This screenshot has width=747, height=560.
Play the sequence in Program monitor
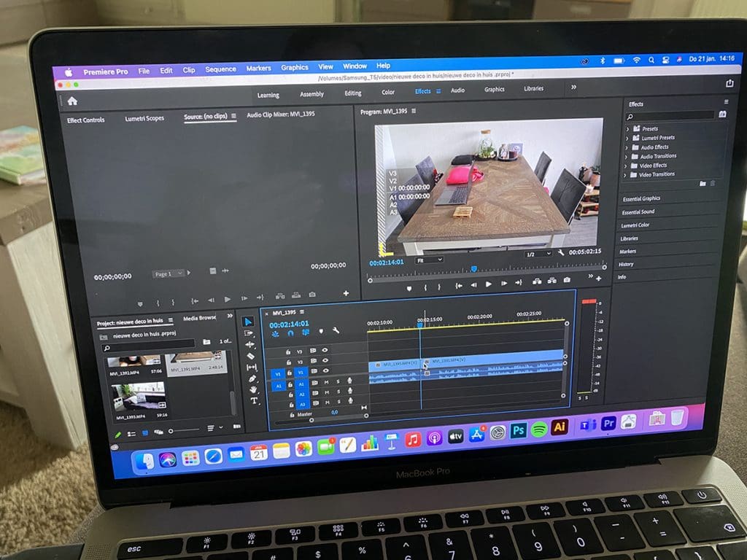[x=488, y=284]
